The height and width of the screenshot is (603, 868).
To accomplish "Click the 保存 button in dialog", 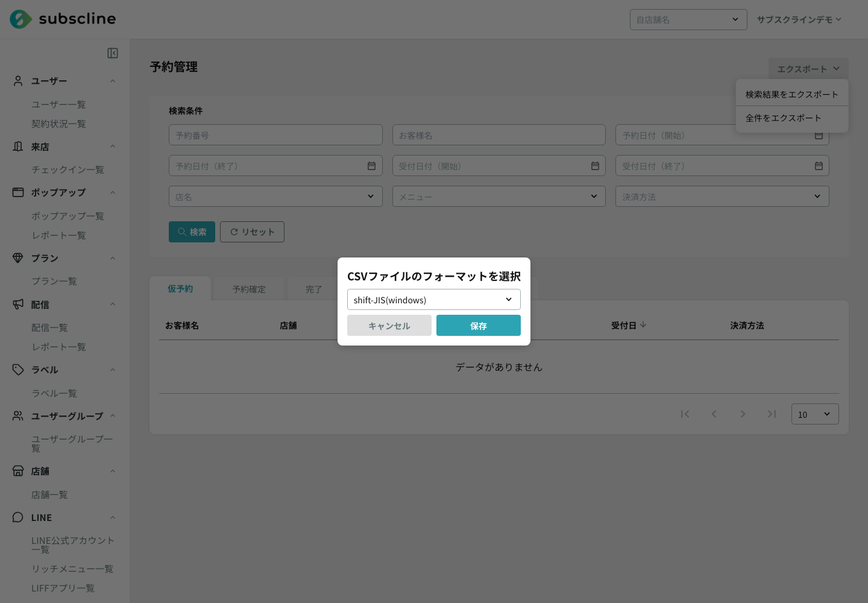I will [479, 326].
